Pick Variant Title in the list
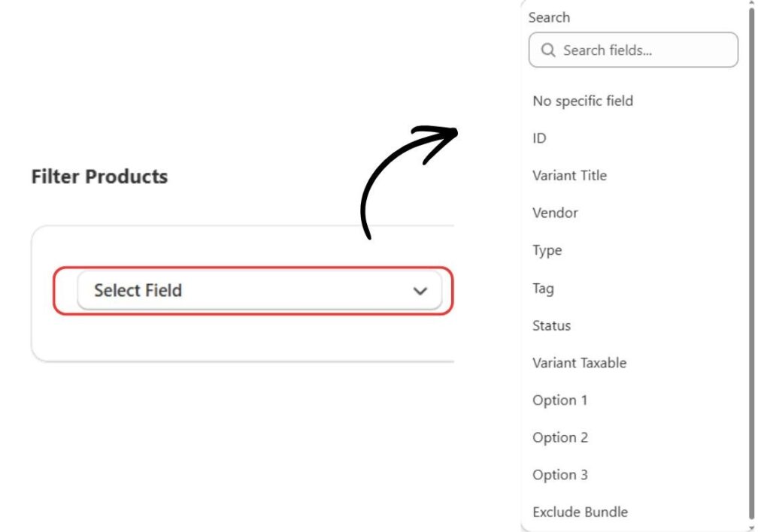 tap(569, 176)
